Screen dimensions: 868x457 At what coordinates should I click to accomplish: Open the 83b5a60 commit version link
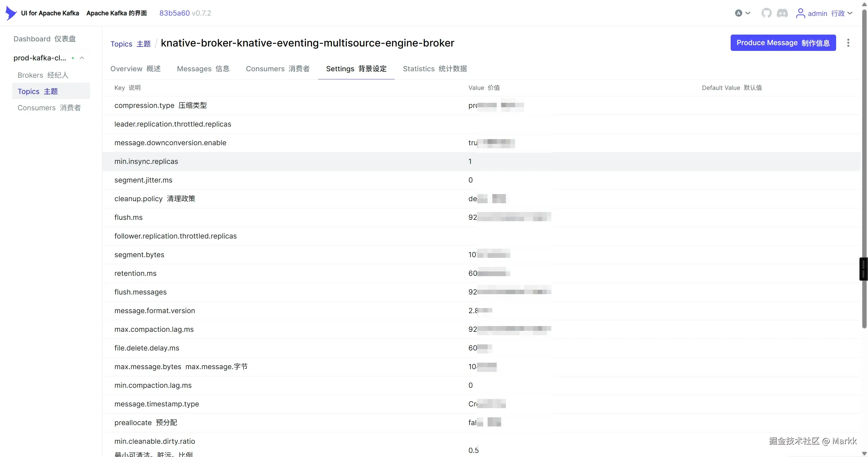(175, 13)
